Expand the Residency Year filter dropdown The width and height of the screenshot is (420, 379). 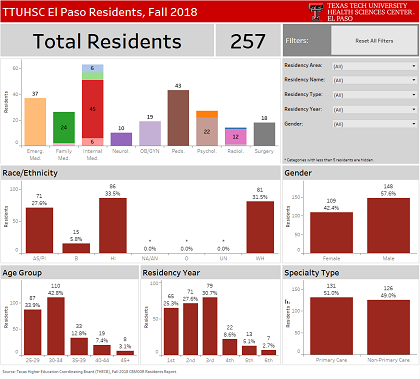pyautogui.click(x=374, y=110)
